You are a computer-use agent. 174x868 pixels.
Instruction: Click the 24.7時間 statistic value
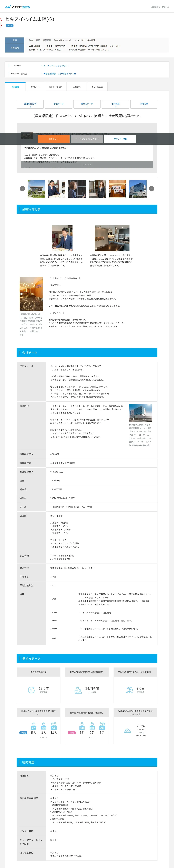92,688
